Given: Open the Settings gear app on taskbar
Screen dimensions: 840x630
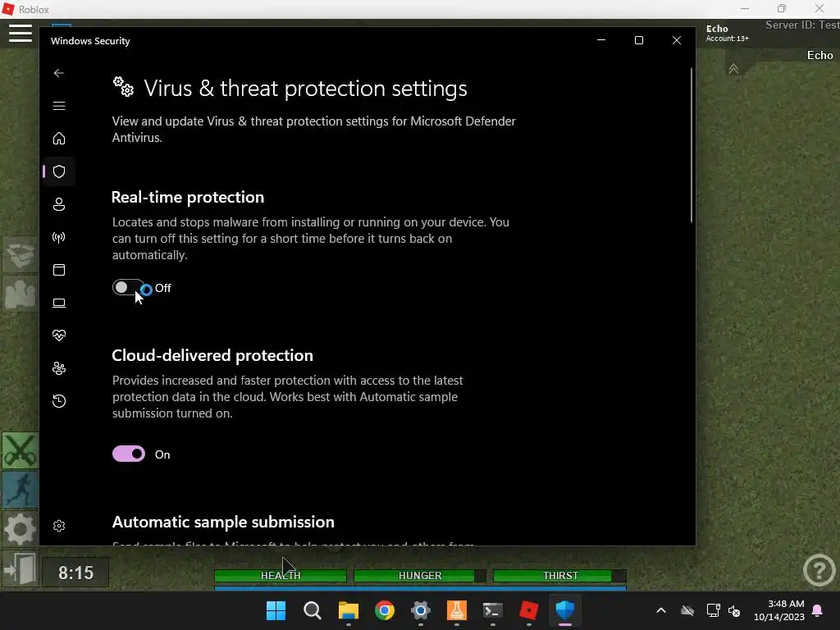Looking at the screenshot, I should [x=421, y=610].
